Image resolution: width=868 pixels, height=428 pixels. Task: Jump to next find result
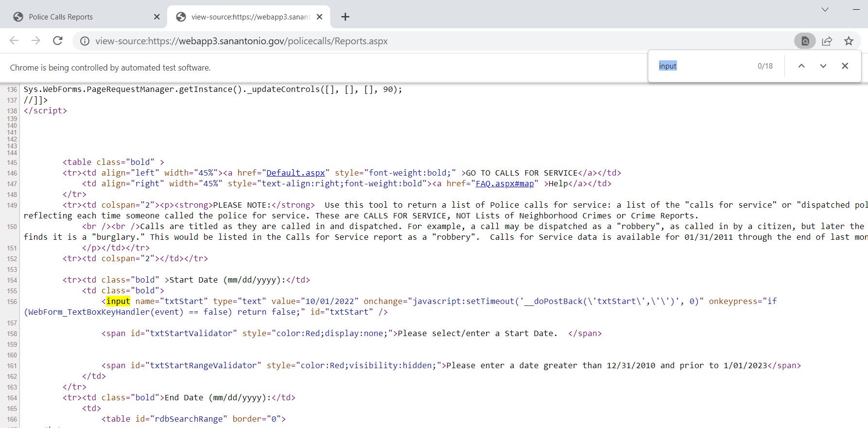click(823, 66)
